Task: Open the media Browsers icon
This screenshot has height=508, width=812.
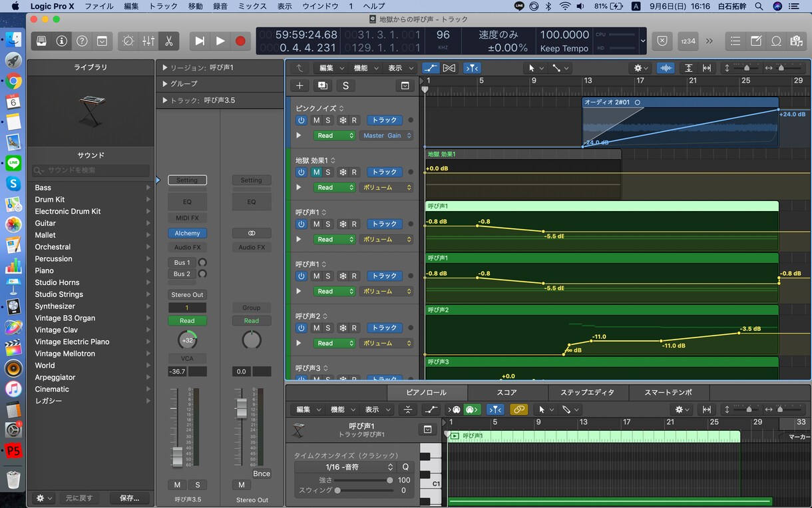Action: pos(796,41)
